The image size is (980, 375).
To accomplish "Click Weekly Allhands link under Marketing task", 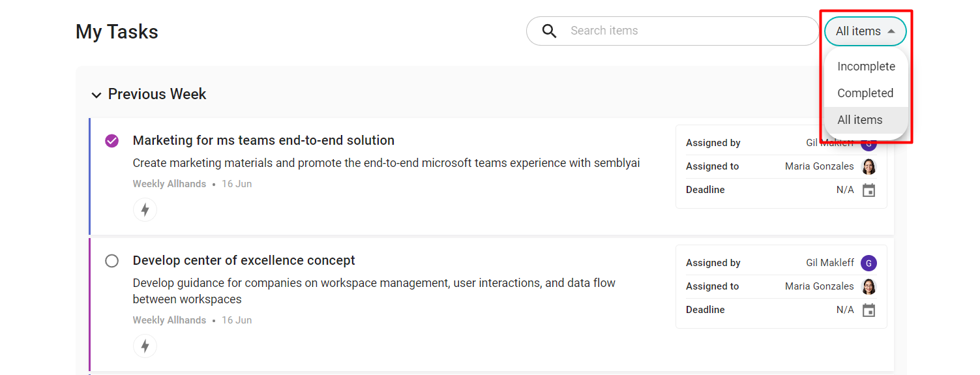I will tap(170, 184).
